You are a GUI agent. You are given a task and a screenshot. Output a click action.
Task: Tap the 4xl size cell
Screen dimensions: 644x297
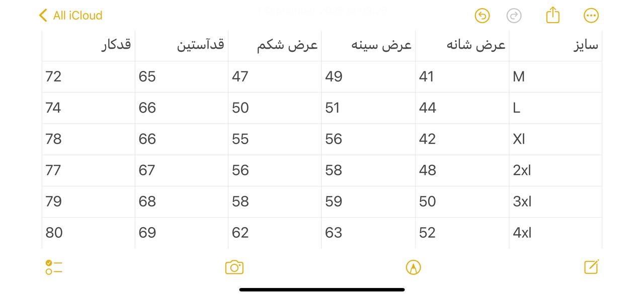coord(555,233)
